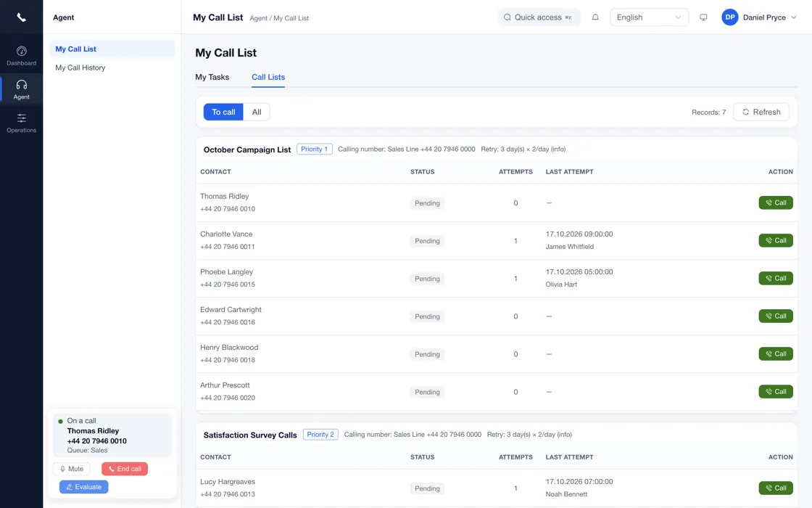End the call with Thomas Ridley
The height and width of the screenshot is (508, 812).
click(x=124, y=469)
